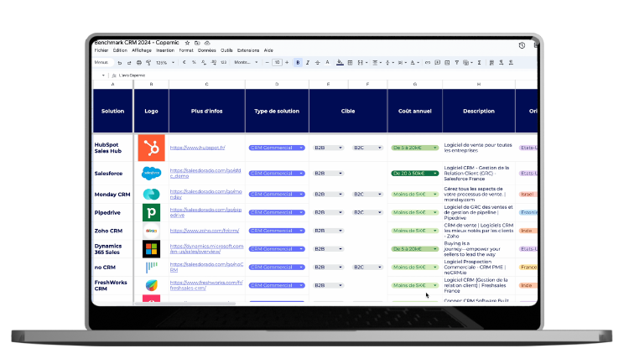The image size is (629, 364).
Task: Open the Salesforce salesdorado link
Action: pos(205,174)
